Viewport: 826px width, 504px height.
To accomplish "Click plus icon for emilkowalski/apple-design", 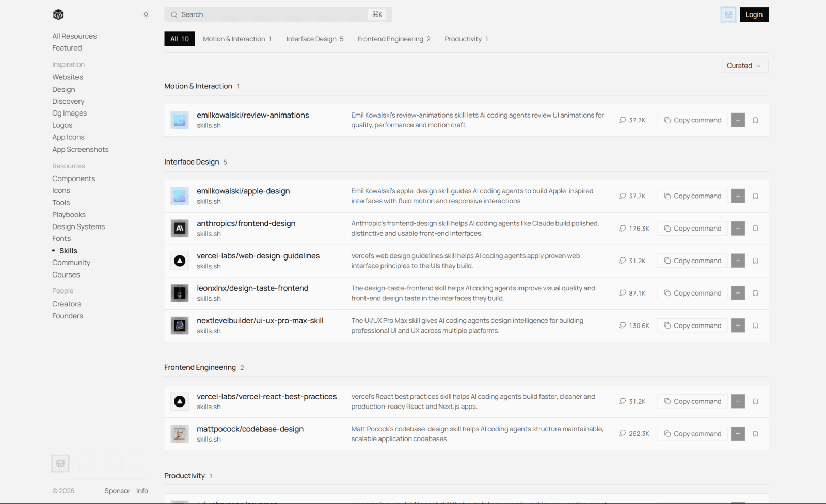I will (x=738, y=196).
